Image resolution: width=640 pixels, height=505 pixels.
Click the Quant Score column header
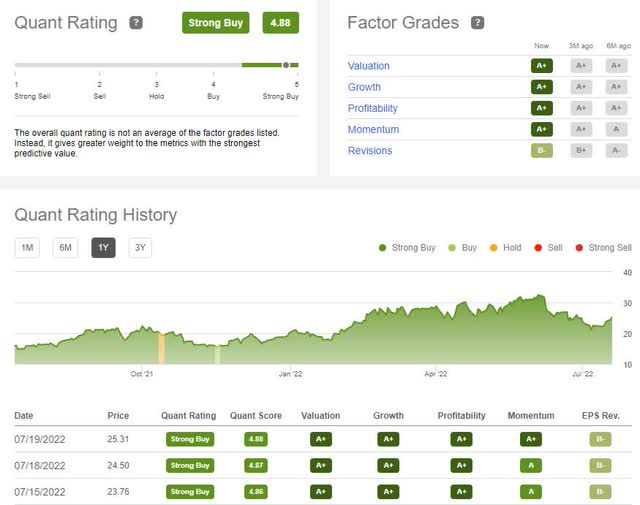(x=256, y=416)
